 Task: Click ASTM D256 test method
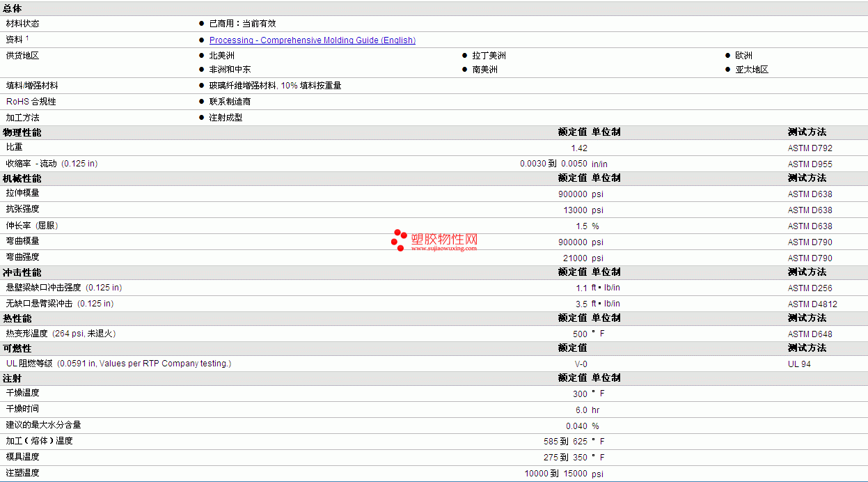(x=810, y=288)
